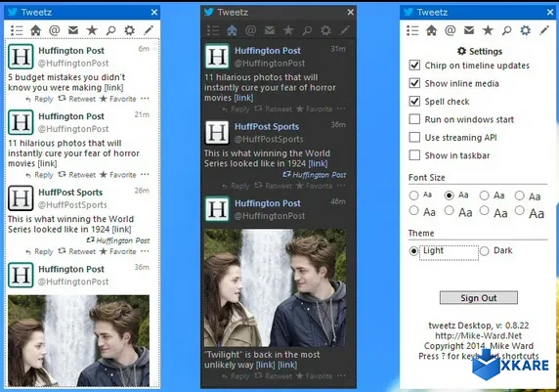
Task: Favorite the 'Twilight' tweet in the dark window
Action: [314, 376]
